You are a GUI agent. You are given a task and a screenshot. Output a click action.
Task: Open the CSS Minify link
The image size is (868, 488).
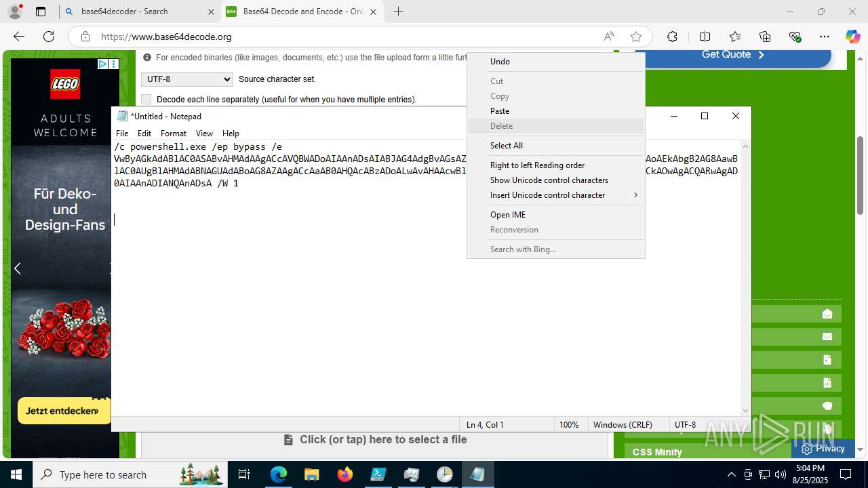click(657, 452)
